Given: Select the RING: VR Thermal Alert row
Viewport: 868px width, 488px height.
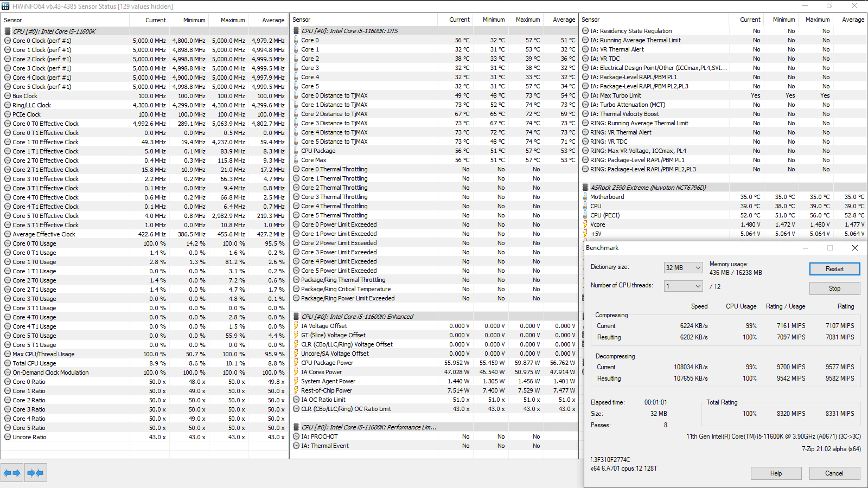Looking at the screenshot, I should (x=724, y=132).
